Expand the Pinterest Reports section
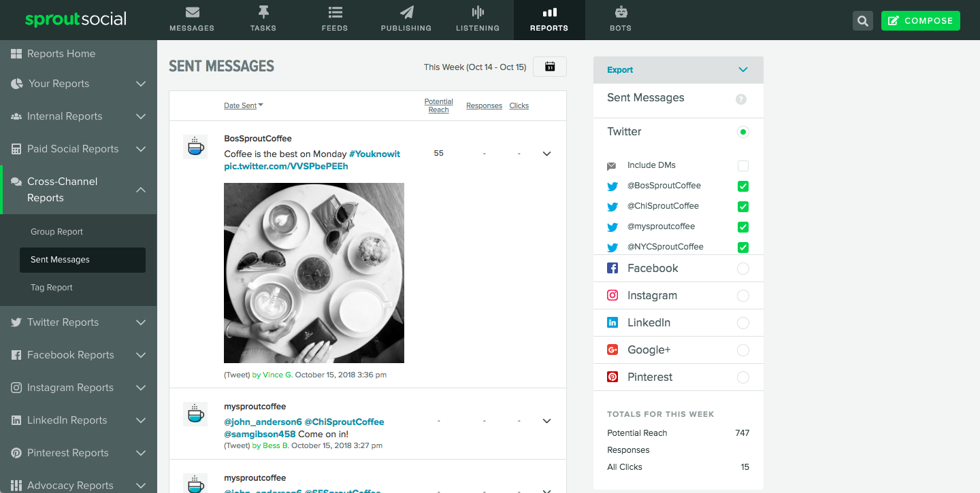Viewport: 980px width, 493px height. 141,453
